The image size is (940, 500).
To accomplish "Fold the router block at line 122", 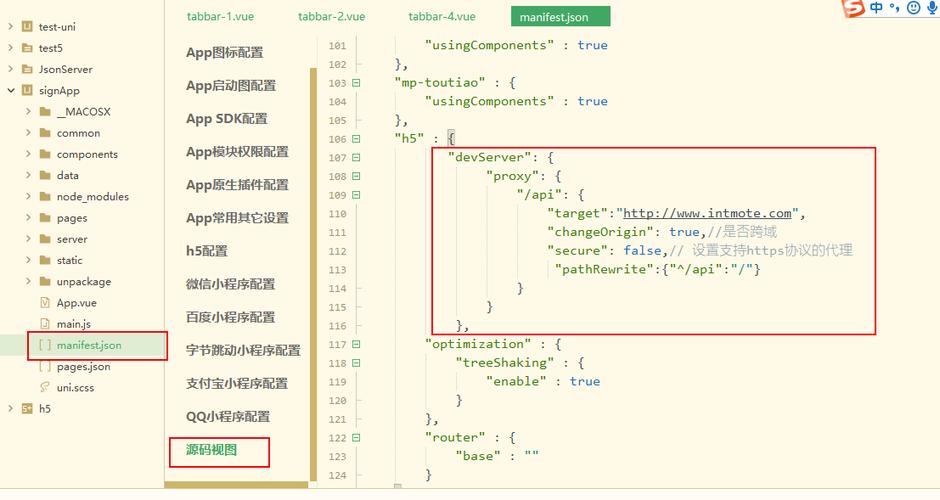I will tap(356, 438).
